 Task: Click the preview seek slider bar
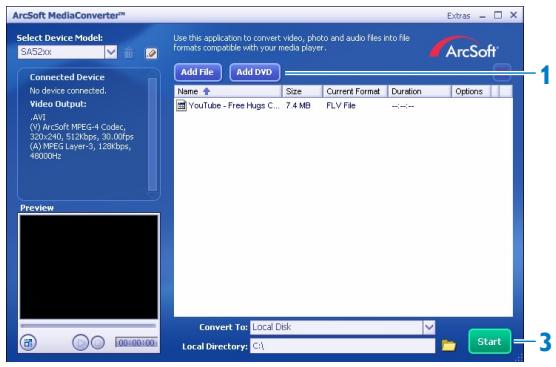coord(88,326)
